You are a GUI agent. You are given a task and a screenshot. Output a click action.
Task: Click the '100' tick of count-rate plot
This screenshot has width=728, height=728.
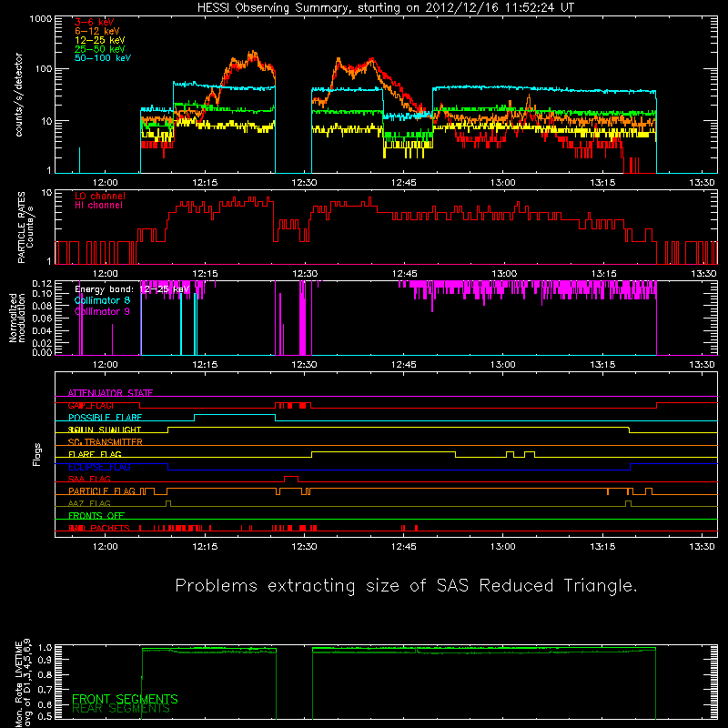pos(44,69)
